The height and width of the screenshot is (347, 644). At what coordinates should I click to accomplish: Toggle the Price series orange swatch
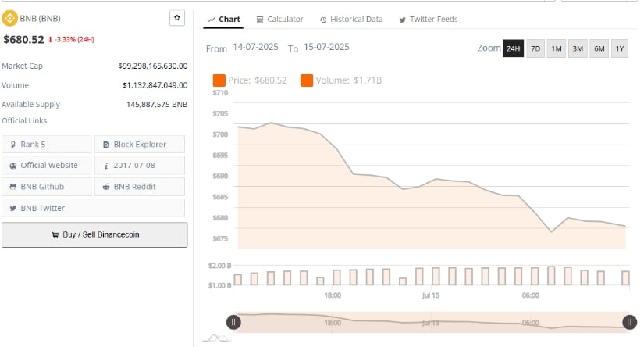(x=219, y=80)
